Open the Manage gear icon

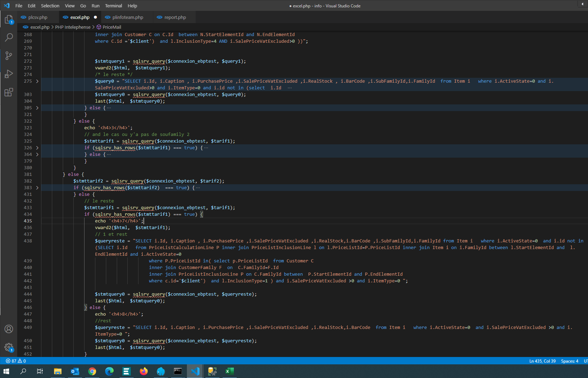coord(9,347)
